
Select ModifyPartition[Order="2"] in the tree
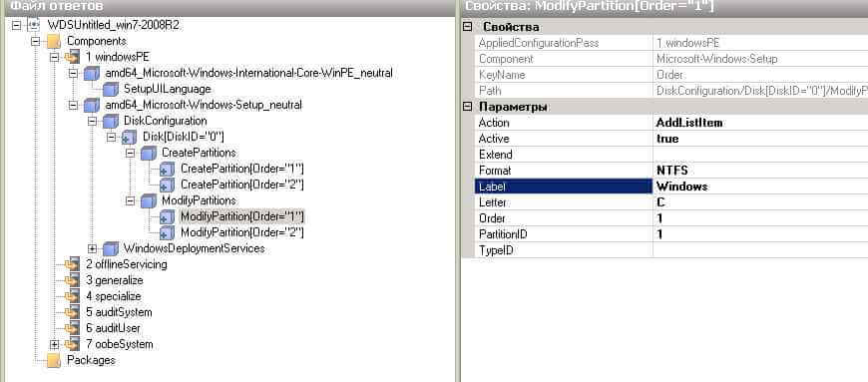241,232
